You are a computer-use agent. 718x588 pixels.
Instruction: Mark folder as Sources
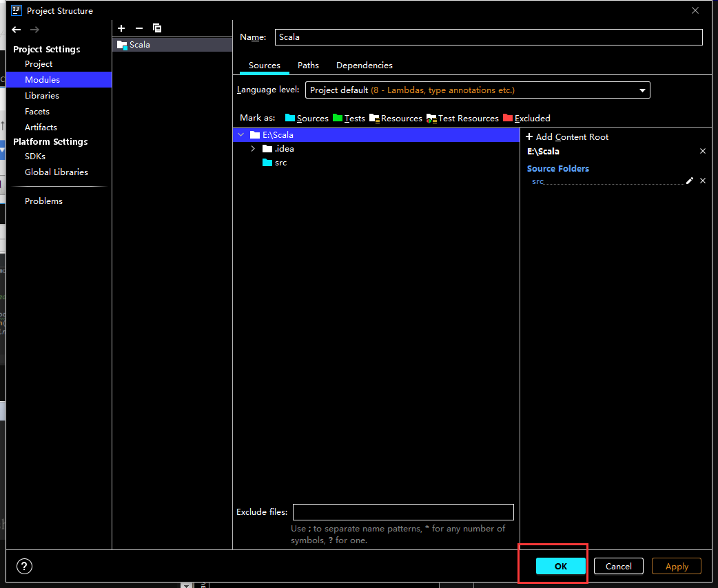click(x=307, y=118)
